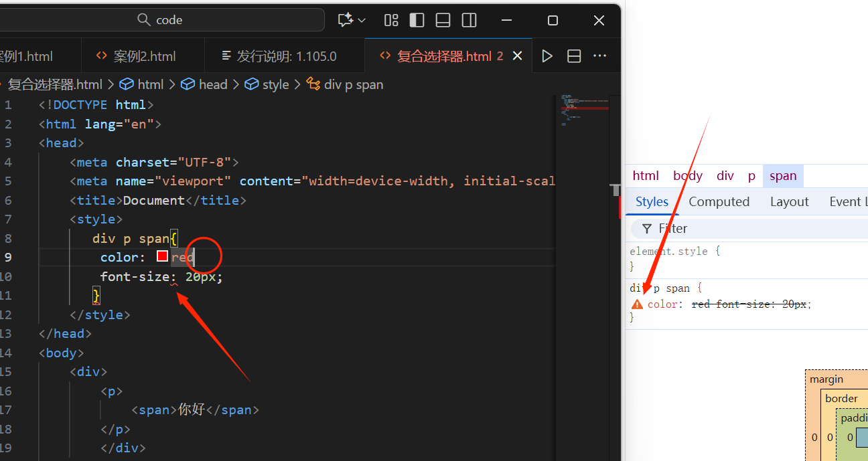The height and width of the screenshot is (461, 868).
Task: Click the DOCTYPE declaration on line 1
Action: pos(96,104)
